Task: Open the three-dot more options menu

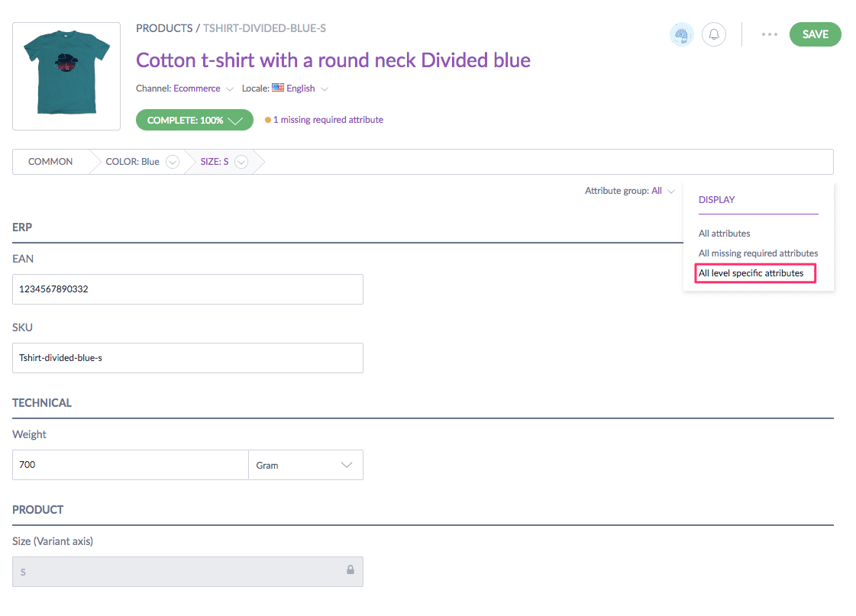Action: [x=769, y=34]
